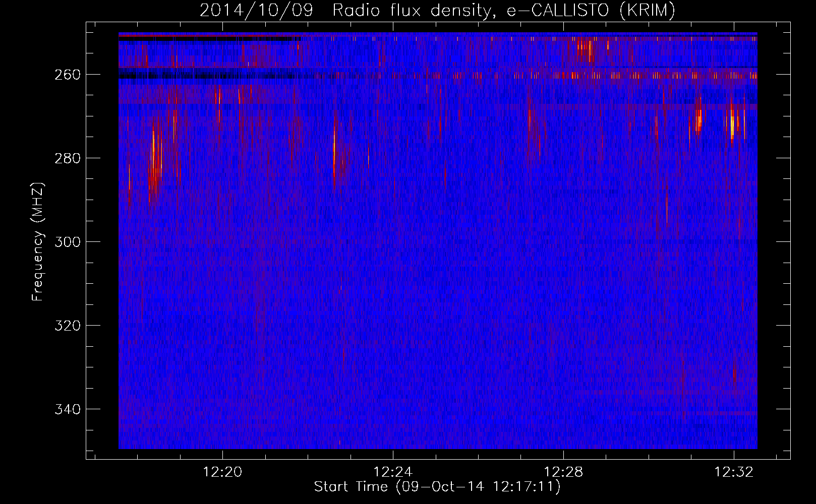Click the 340 frequency tick label

click(x=68, y=409)
